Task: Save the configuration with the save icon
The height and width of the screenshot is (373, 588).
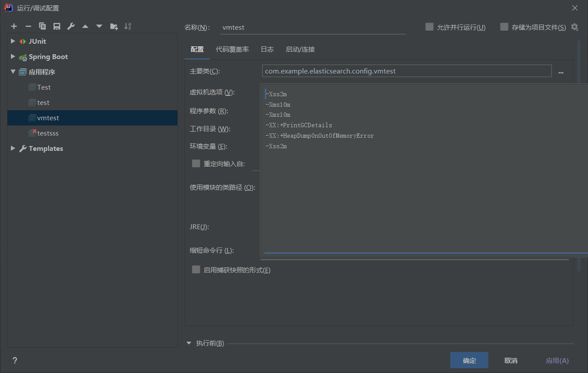Action: [56, 26]
